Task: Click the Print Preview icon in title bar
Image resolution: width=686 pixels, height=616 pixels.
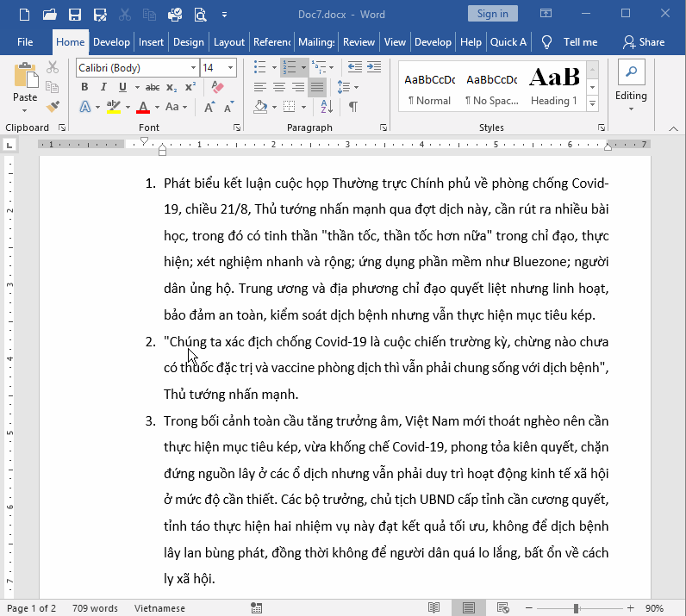Action: pos(200,15)
